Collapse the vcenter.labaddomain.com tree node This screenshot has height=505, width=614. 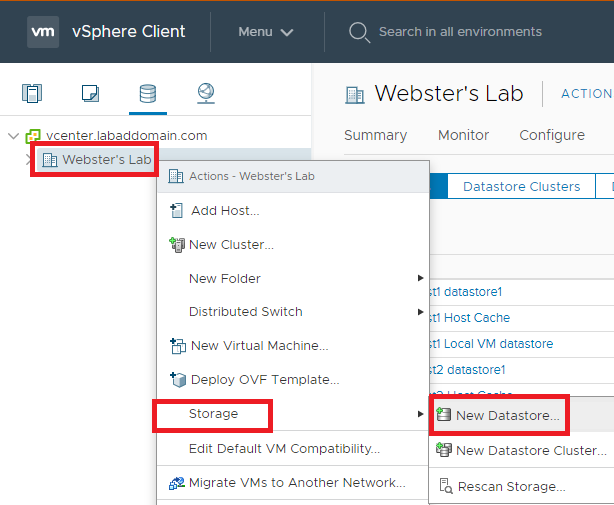[x=13, y=136]
